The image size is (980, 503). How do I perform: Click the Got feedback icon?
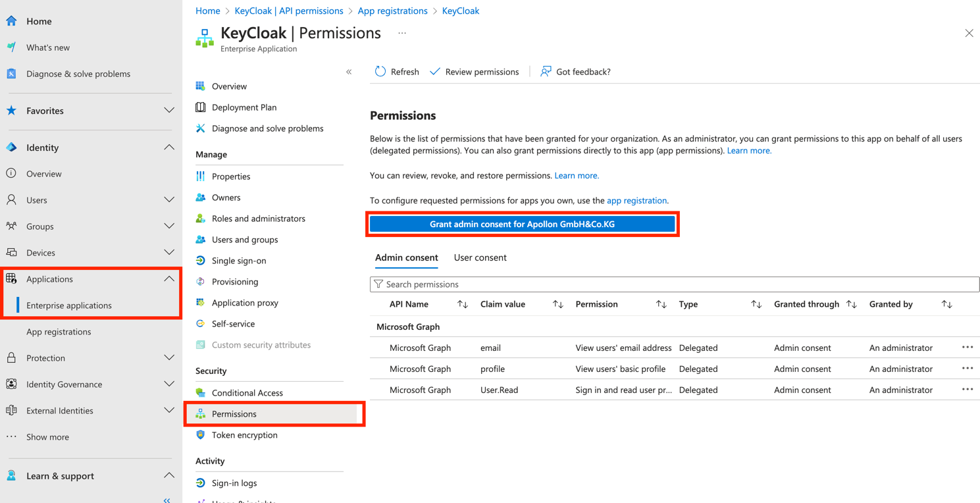coord(546,72)
